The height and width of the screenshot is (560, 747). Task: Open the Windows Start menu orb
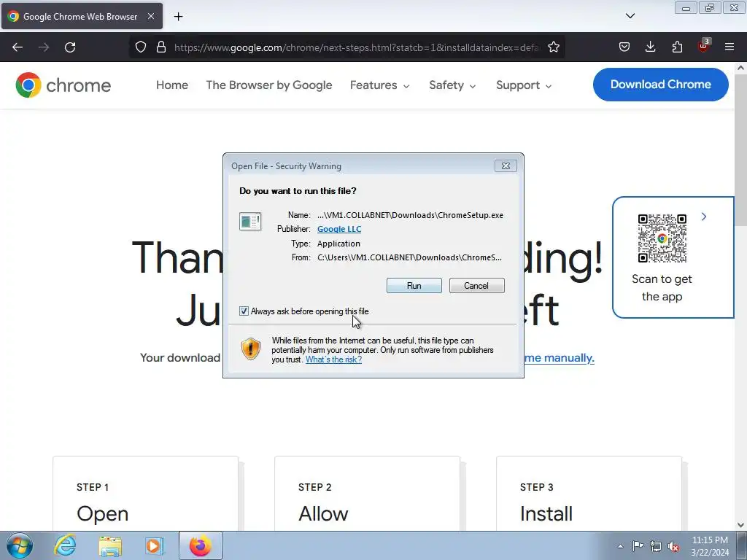[x=20, y=545]
